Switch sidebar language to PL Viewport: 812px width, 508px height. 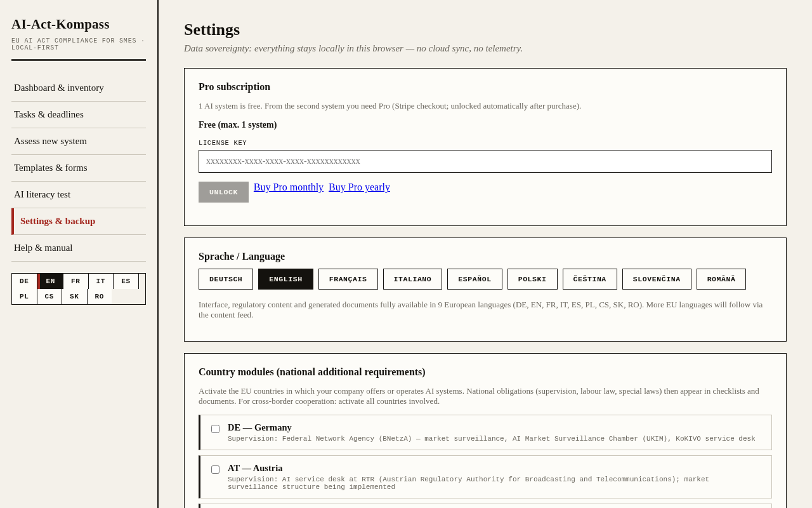(x=24, y=297)
